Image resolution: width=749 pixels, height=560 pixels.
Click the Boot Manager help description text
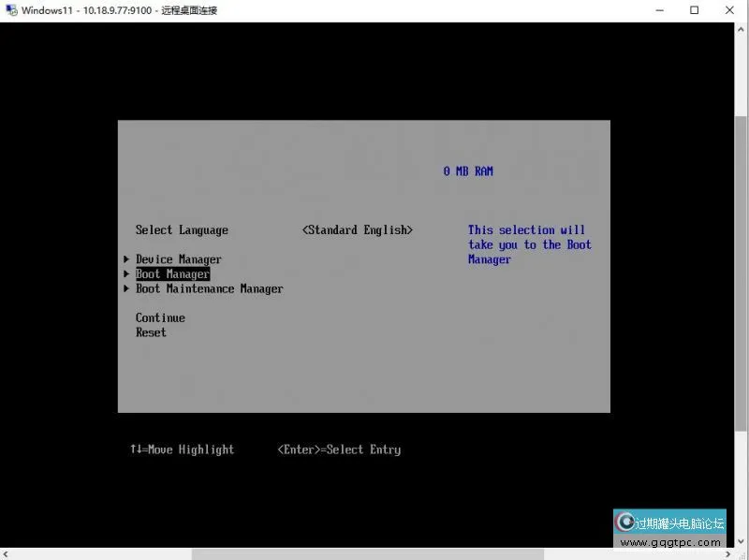[529, 245]
